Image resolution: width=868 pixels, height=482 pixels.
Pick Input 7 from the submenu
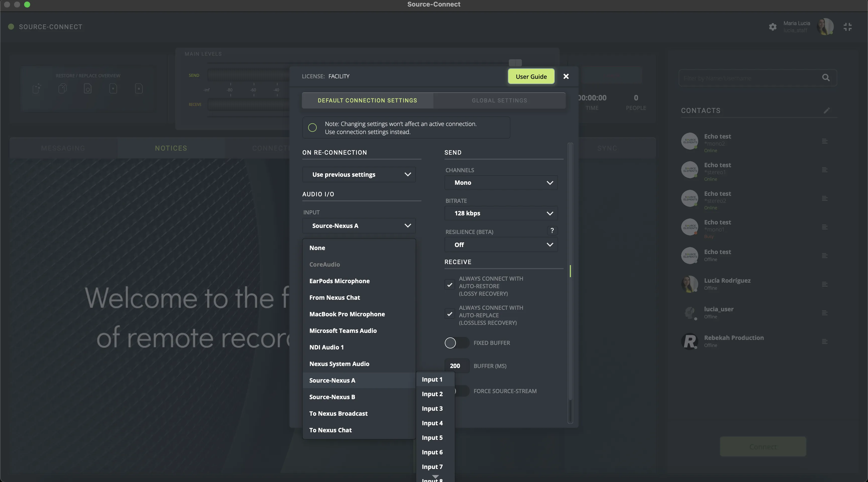click(x=435, y=467)
